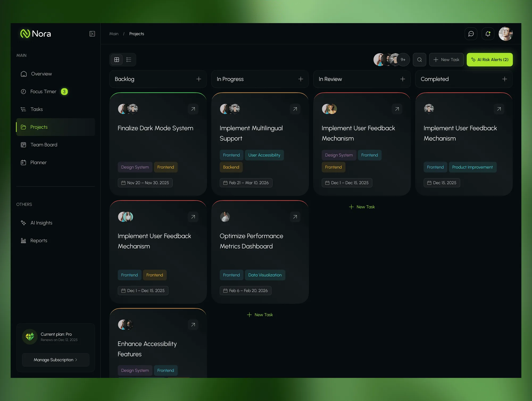The width and height of the screenshot is (532, 401).
Task: Open the user profile avatar
Action: point(506,34)
